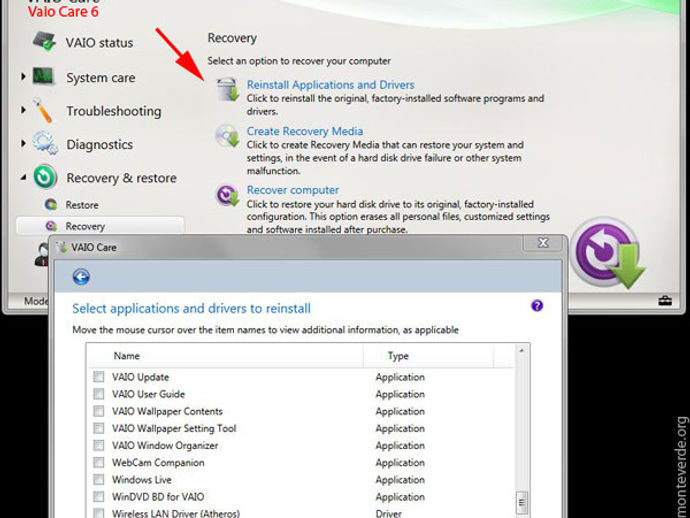Click the Restore sidebar icon
This screenshot has height=518, width=690.
51,205
